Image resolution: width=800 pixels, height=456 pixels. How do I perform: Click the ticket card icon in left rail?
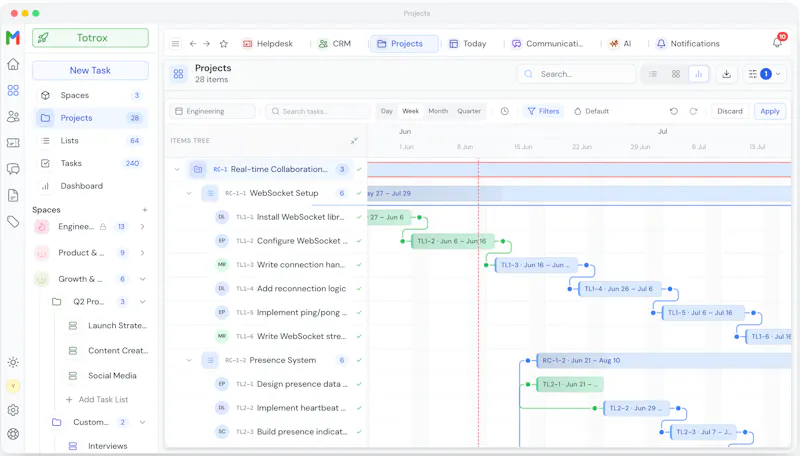(x=13, y=143)
